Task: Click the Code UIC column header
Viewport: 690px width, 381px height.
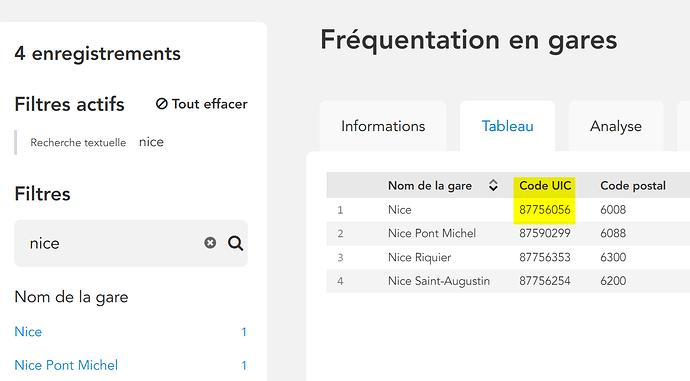Action: coord(545,186)
